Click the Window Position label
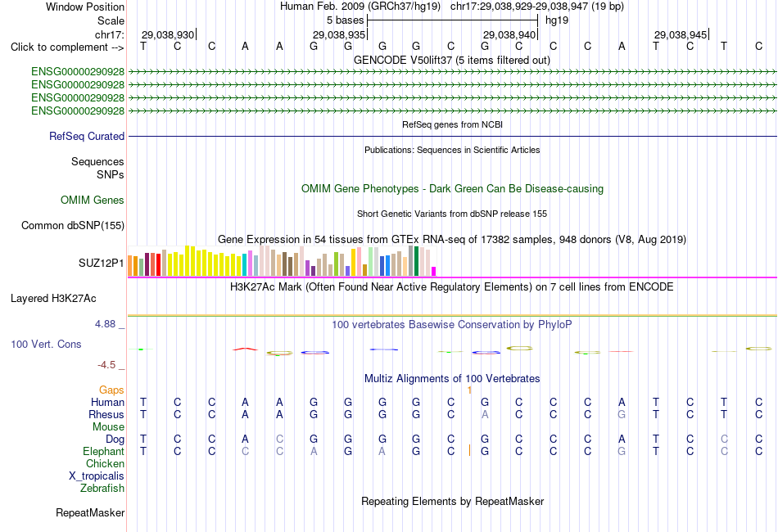The image size is (778, 532). coord(85,7)
